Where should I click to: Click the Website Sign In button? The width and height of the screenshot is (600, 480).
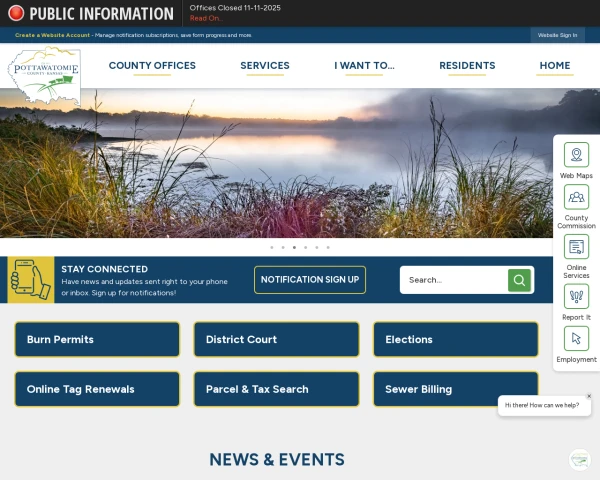(558, 35)
